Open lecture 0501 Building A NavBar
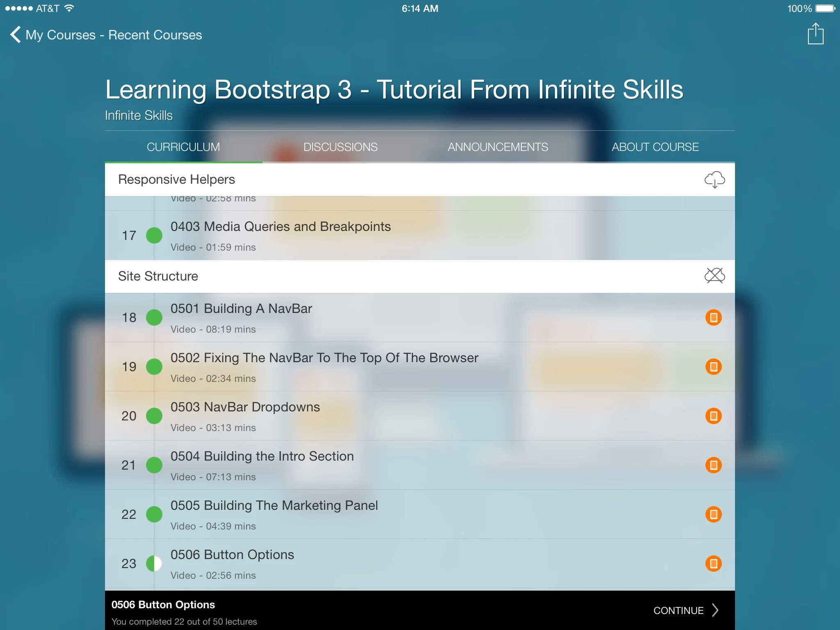840x630 pixels. (420, 317)
